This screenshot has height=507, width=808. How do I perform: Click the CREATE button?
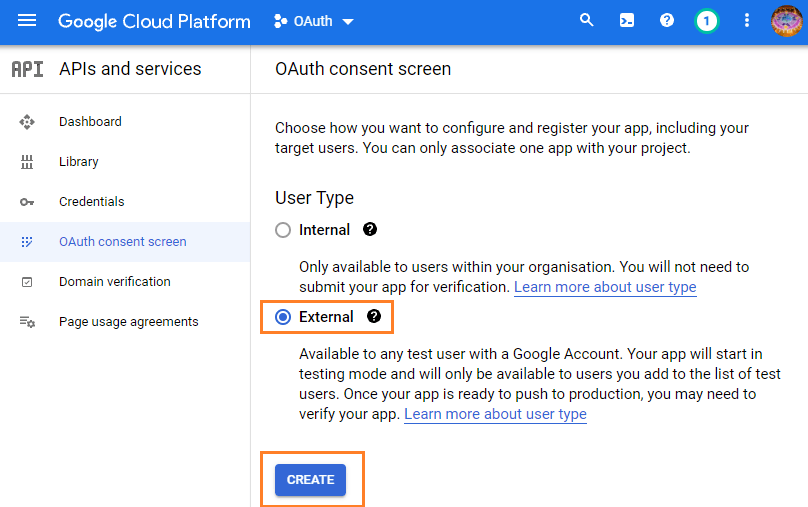[310, 480]
